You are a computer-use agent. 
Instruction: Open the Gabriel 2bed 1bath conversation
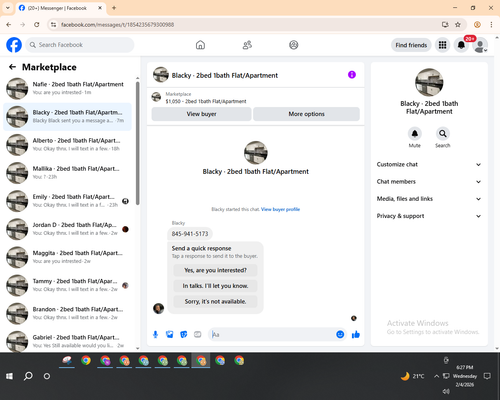tap(68, 341)
